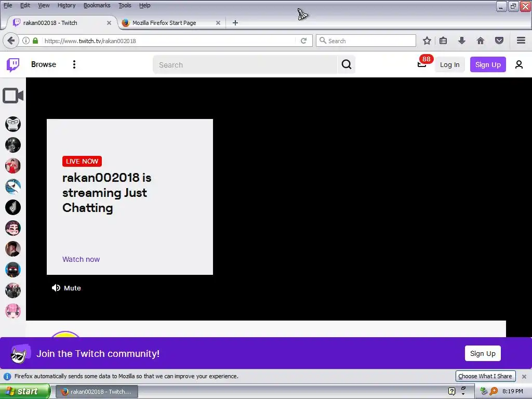The image size is (532, 399).
Task: Go to Firefox home page icon
Action: coord(481,41)
